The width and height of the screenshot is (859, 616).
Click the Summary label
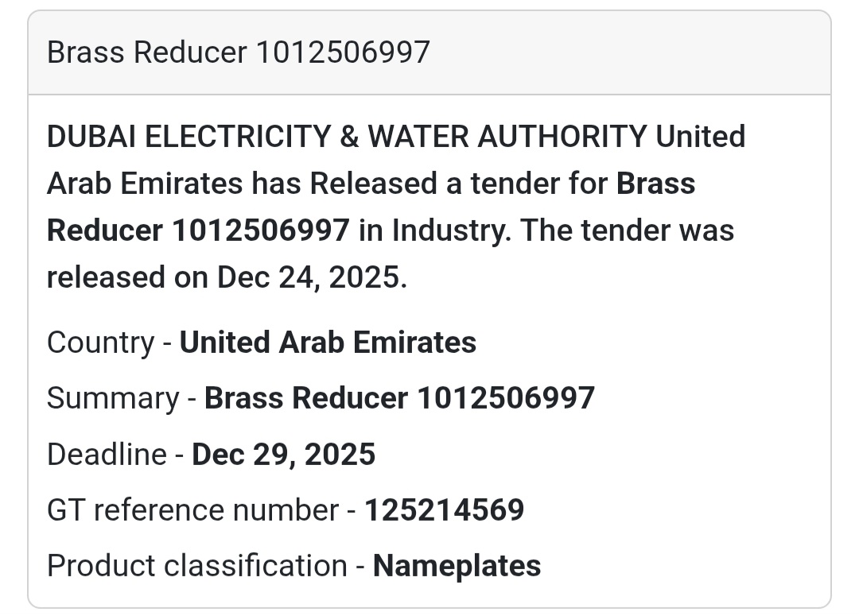pyautogui.click(x=113, y=398)
